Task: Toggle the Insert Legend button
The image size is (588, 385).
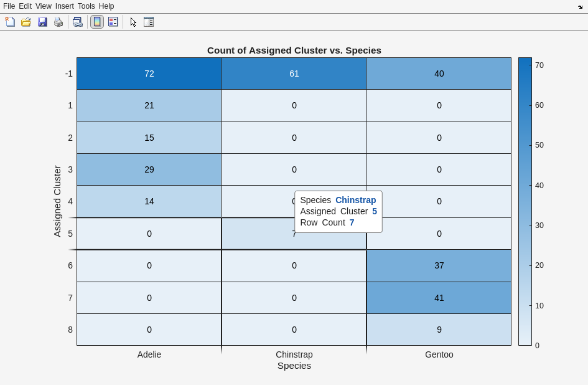Action: pyautogui.click(x=113, y=22)
